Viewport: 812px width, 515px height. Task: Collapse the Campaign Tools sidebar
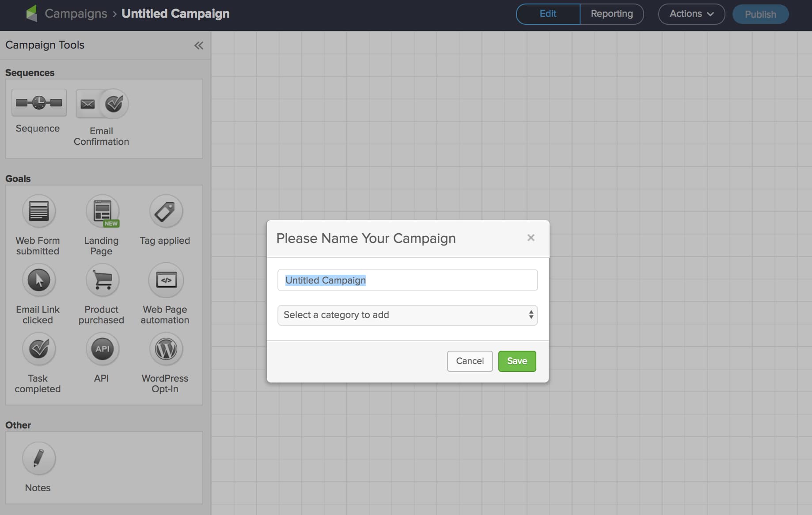point(198,45)
